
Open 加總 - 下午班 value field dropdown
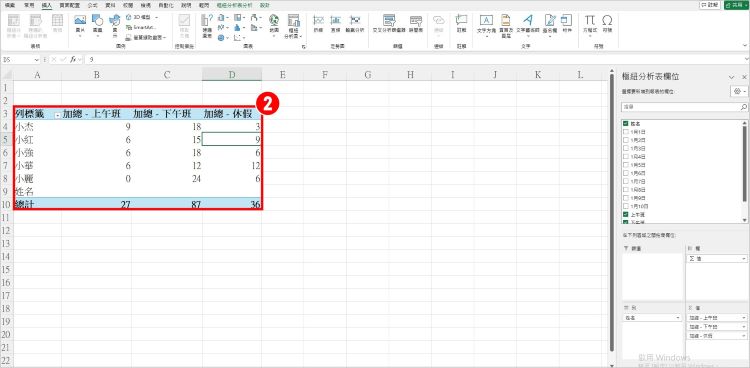pos(744,326)
